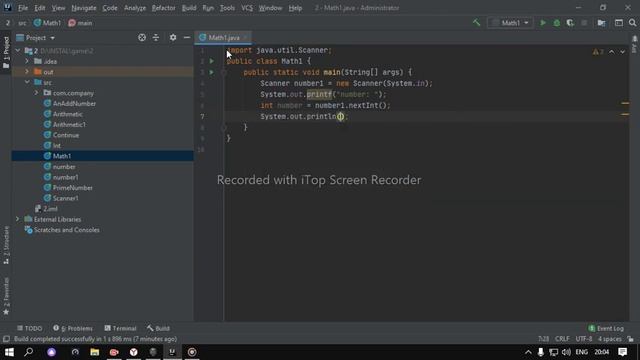
Task: Open File Explorer from the taskbar
Action: click(x=94, y=352)
